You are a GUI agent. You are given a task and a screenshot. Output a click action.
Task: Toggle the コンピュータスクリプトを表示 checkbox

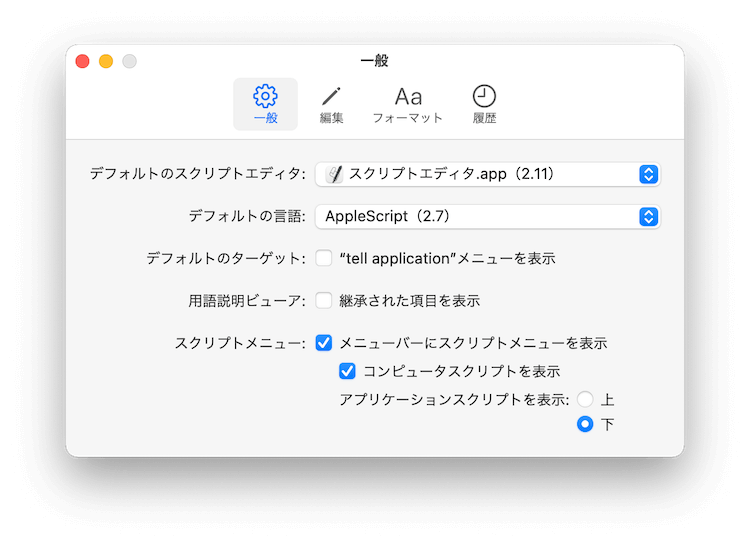348,371
